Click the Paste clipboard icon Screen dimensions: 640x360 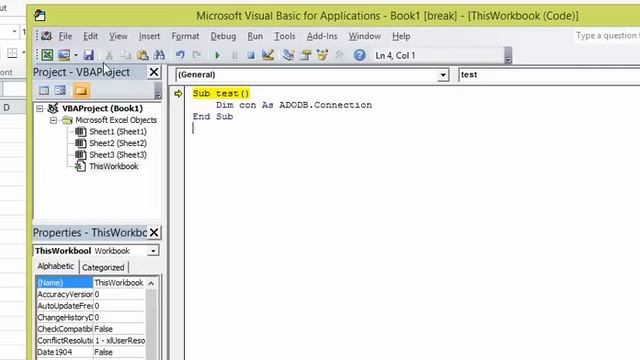point(142,55)
